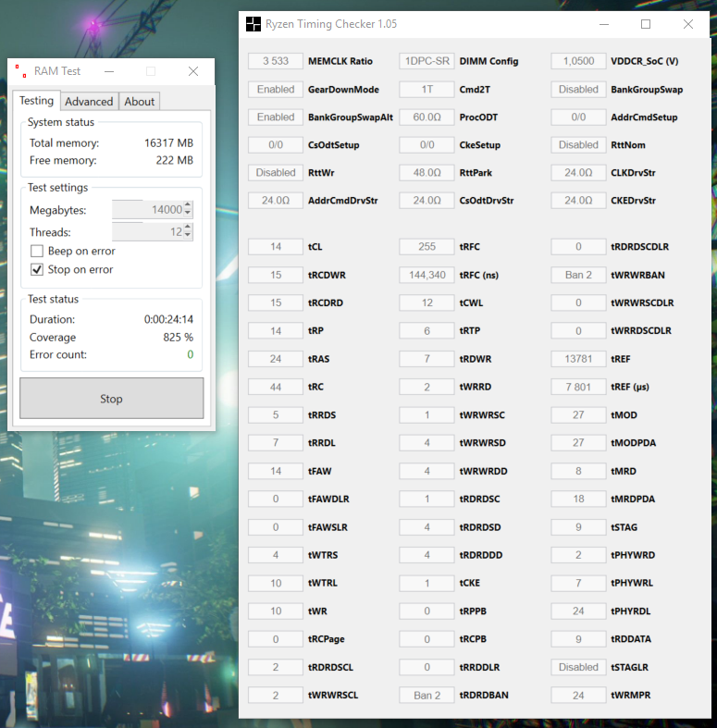Click the CLKDrvStr 24.0Ω field
This screenshot has height=728, width=717.
coord(578,173)
